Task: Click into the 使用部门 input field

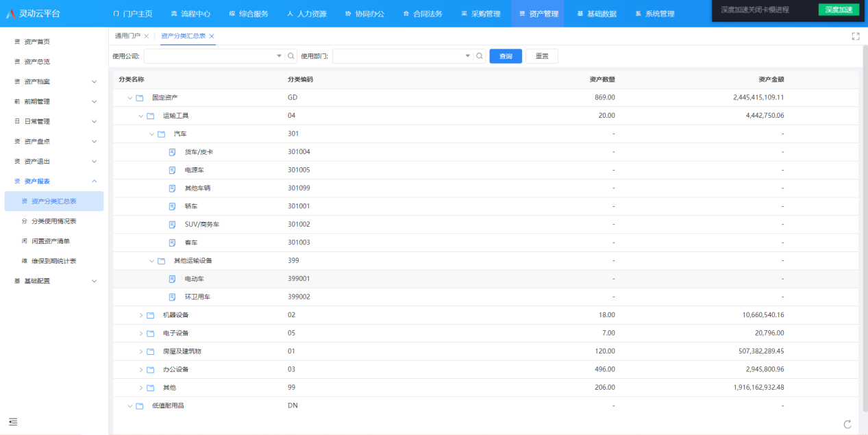Action: pyautogui.click(x=398, y=56)
